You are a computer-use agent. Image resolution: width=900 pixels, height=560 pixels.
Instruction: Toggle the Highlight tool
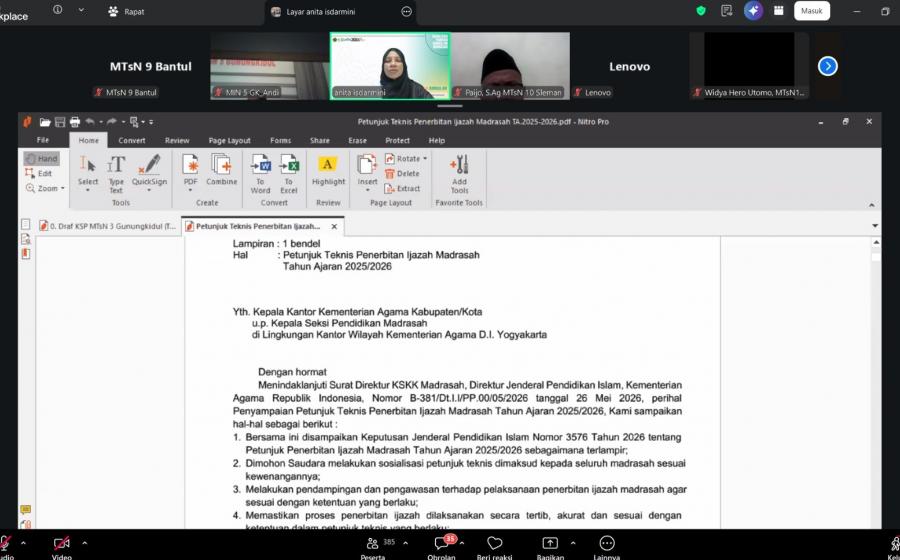click(x=328, y=170)
